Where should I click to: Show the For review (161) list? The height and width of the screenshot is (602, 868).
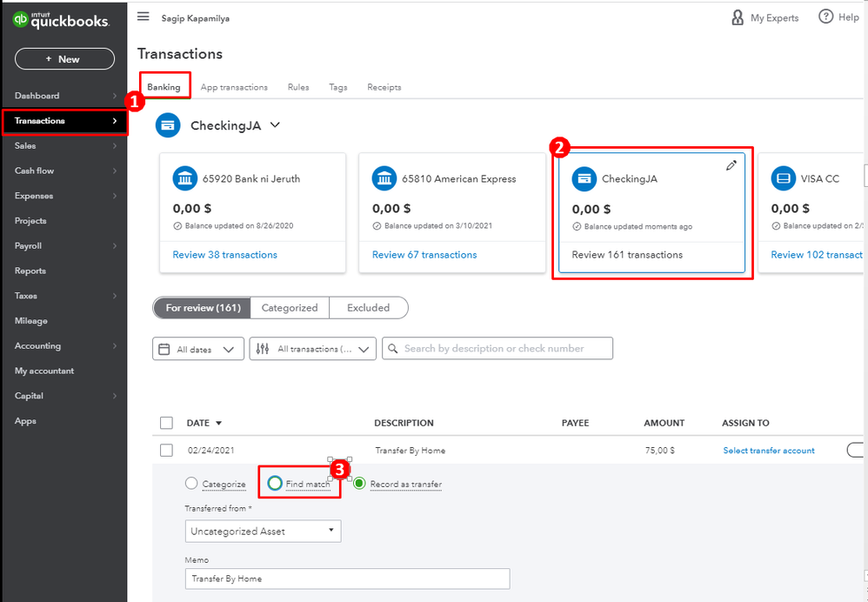point(202,308)
